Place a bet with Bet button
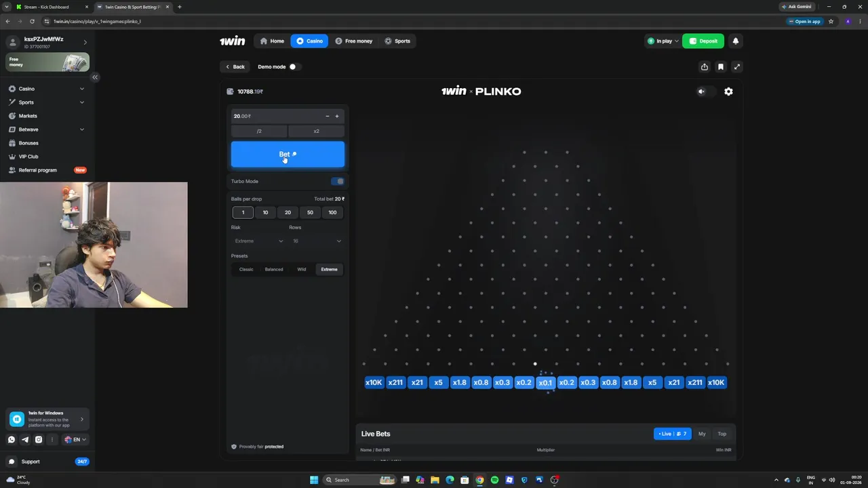Screen dimensions: 868x488 pyautogui.click(x=288, y=154)
